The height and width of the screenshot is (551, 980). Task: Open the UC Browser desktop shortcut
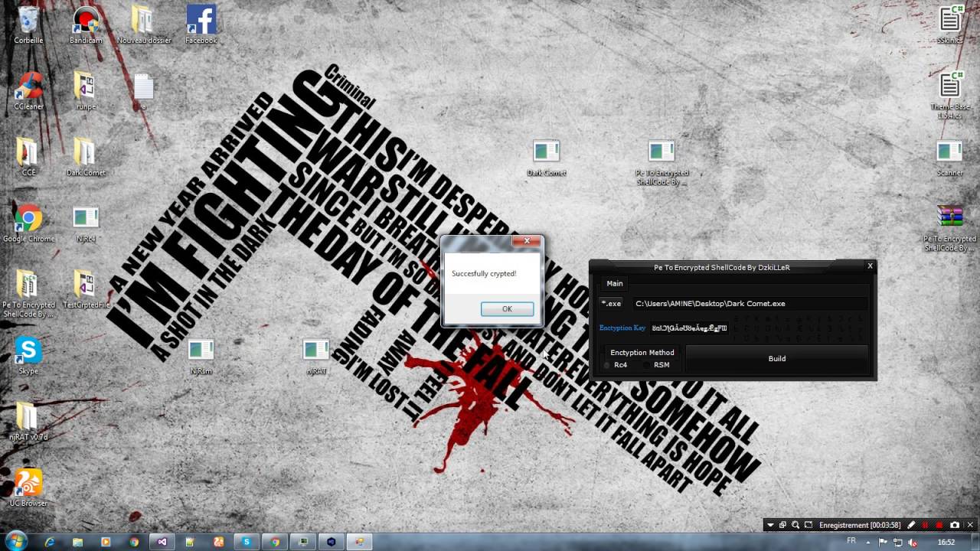pyautogui.click(x=28, y=488)
